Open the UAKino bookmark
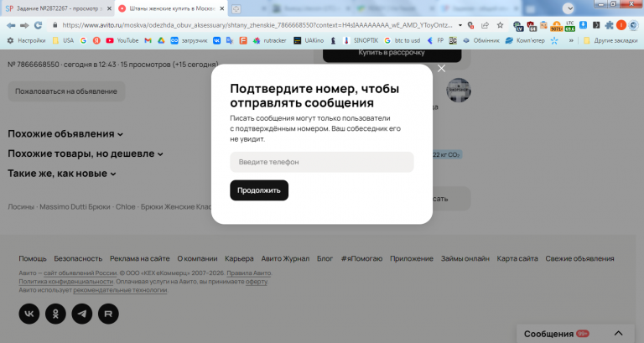 coord(309,40)
